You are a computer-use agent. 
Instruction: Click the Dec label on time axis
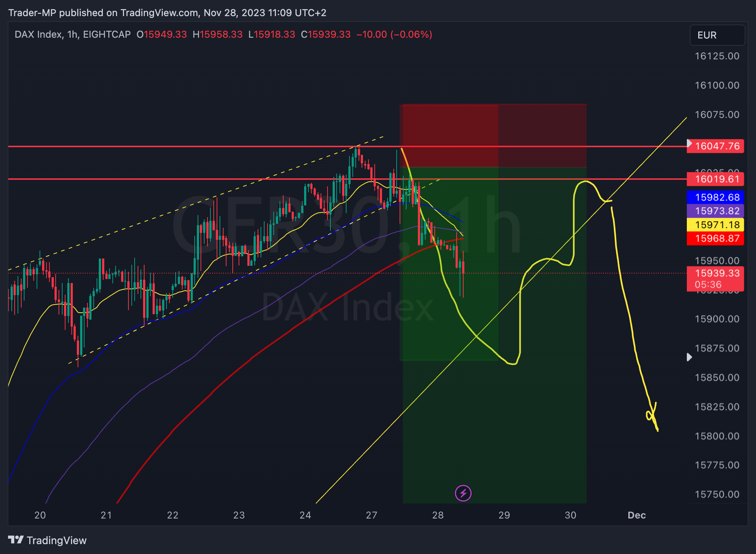point(637,515)
